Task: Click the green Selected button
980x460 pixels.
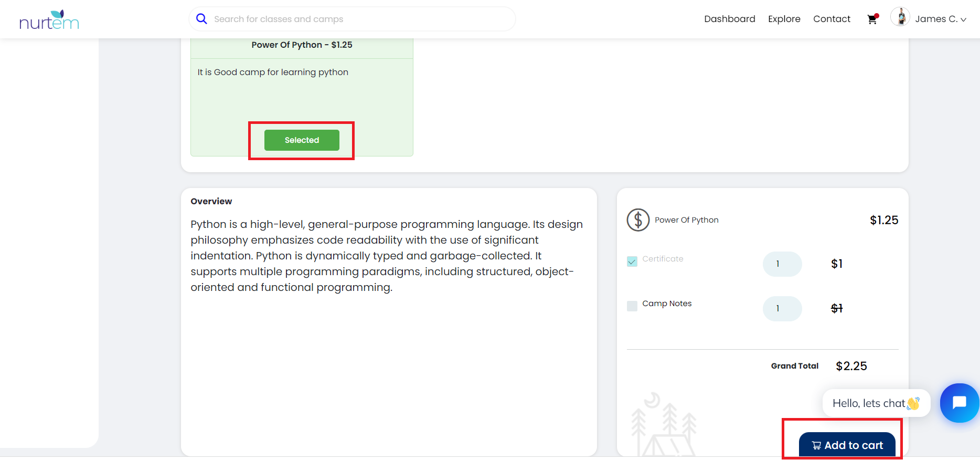Action: (302, 140)
